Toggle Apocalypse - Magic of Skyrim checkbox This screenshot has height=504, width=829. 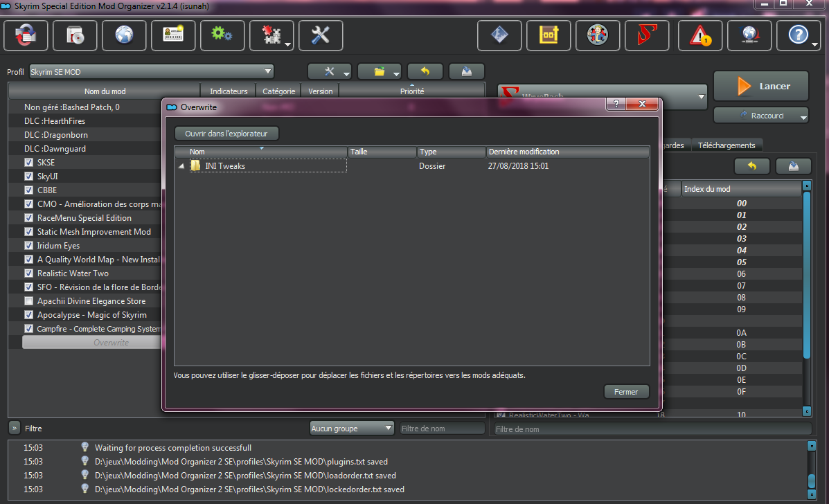click(x=28, y=314)
